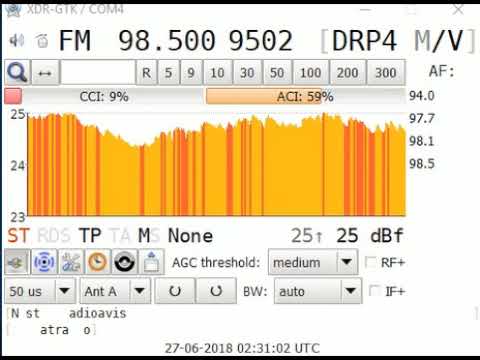Select the 200 kHz step button
Screen dimensions: 480x360
tap(347, 72)
